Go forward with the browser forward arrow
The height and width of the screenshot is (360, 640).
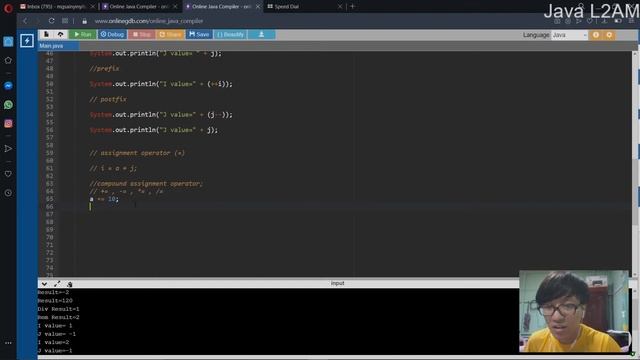[38, 21]
